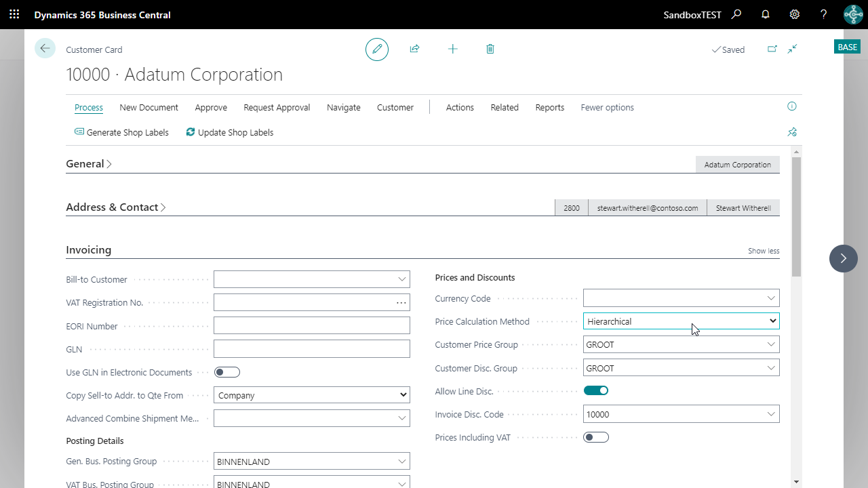Open Gen. Bus. Posting Group dropdown

coord(402,462)
